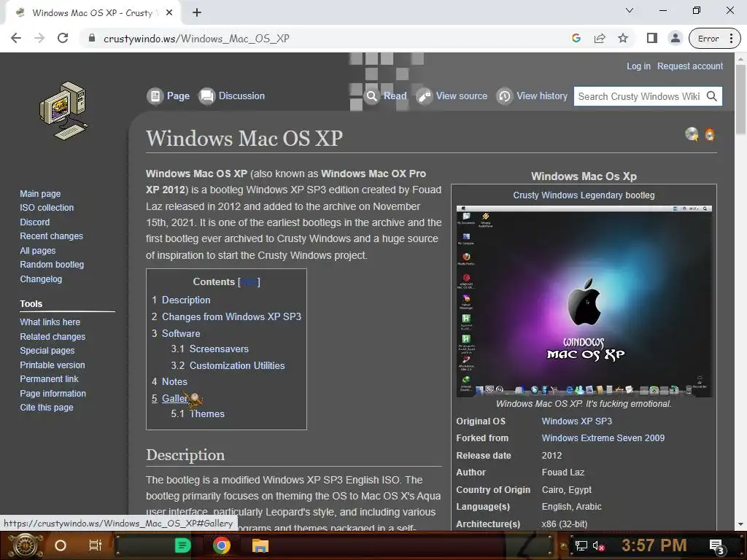Click Cite this page link
This screenshot has height=560, width=747.
47,408
